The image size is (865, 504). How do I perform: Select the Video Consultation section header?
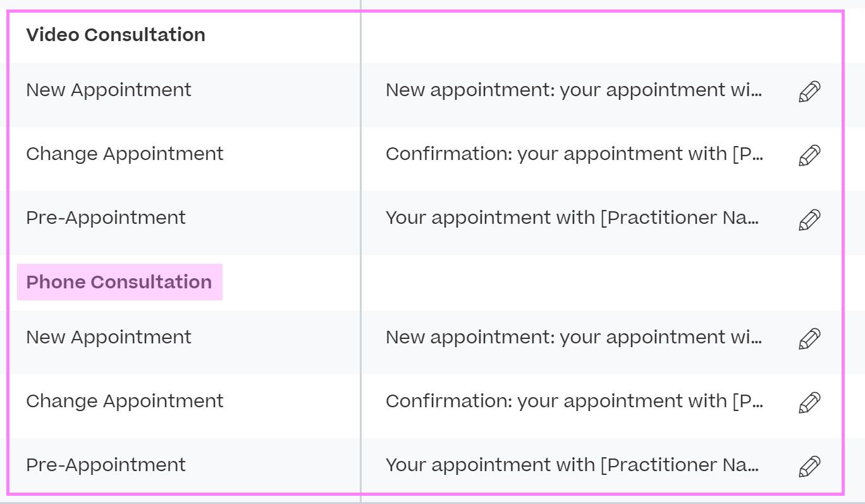click(x=116, y=35)
